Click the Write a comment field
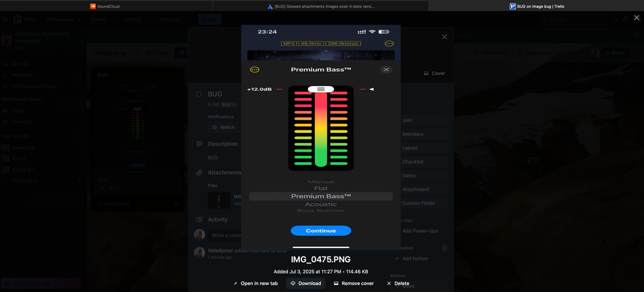The image size is (644, 292). 225,235
